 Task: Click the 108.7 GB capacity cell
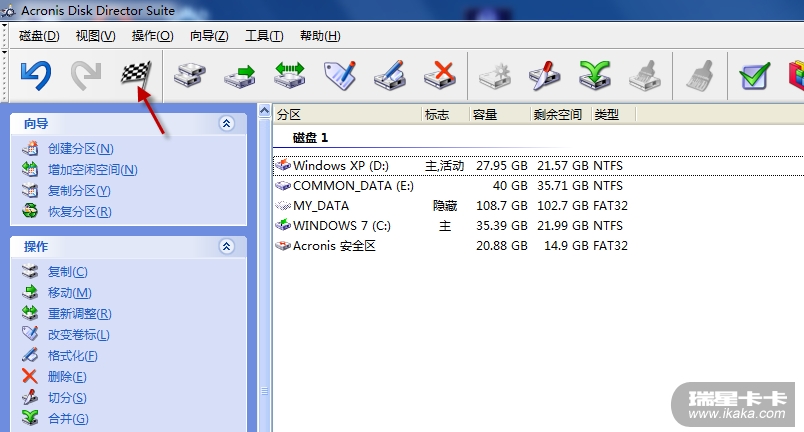click(x=501, y=205)
